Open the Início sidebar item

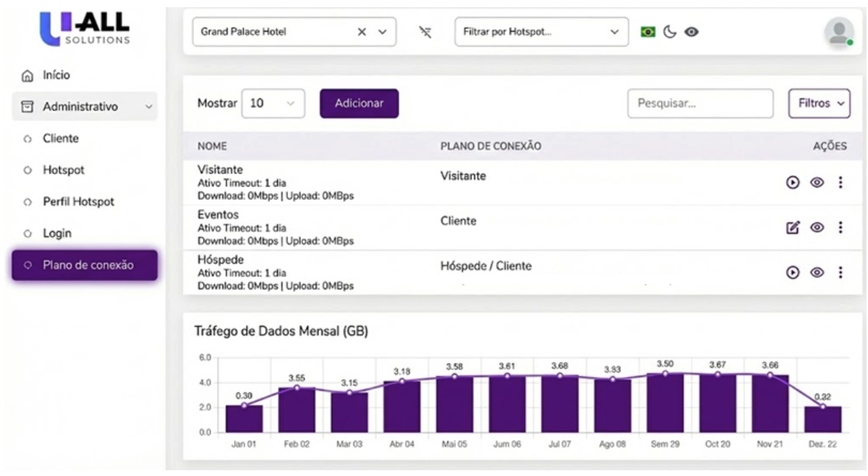(x=56, y=75)
